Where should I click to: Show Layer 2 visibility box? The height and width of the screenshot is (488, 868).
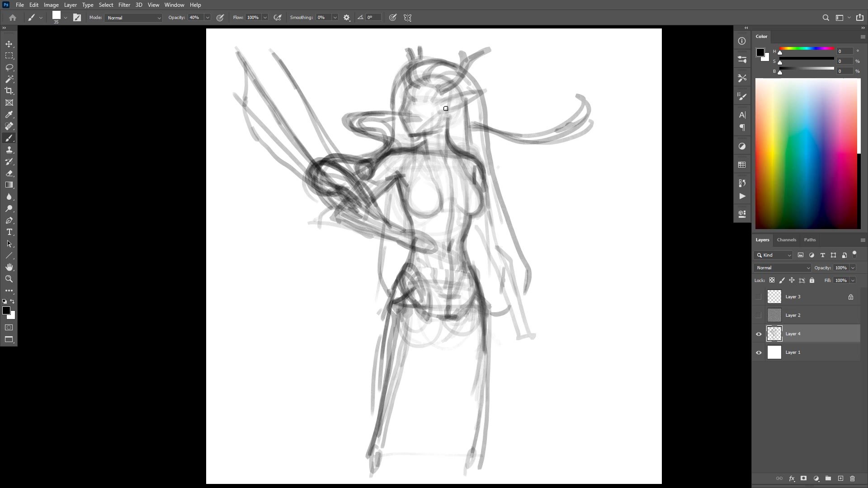759,315
